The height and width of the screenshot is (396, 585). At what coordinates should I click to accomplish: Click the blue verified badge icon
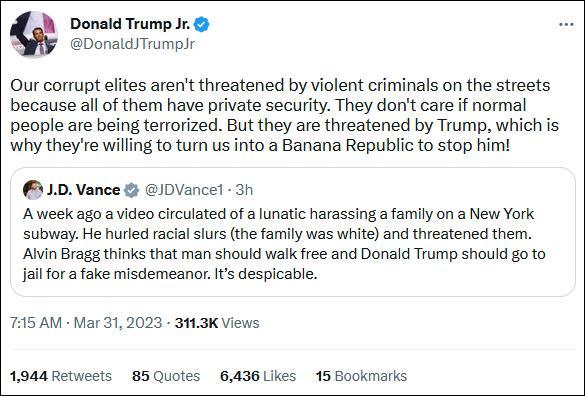tap(202, 24)
